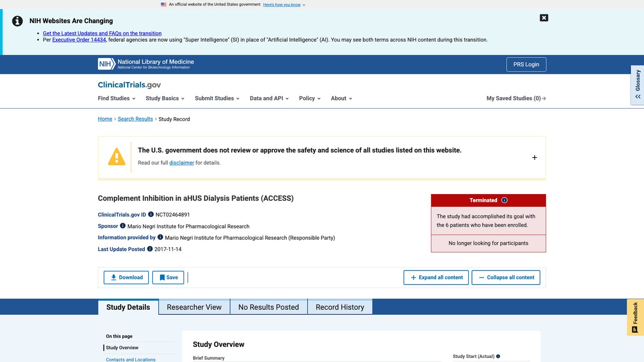Close the NIH Websites Are Changing banner
Image resolution: width=644 pixels, height=362 pixels.
(544, 18)
